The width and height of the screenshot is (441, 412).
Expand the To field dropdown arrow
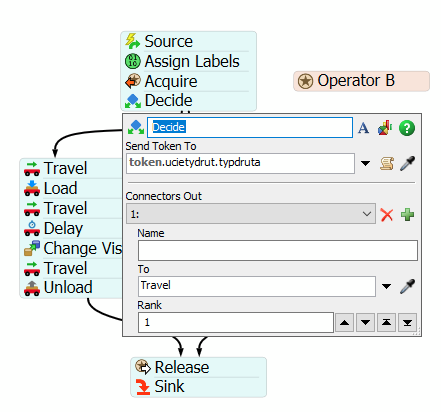(x=386, y=286)
